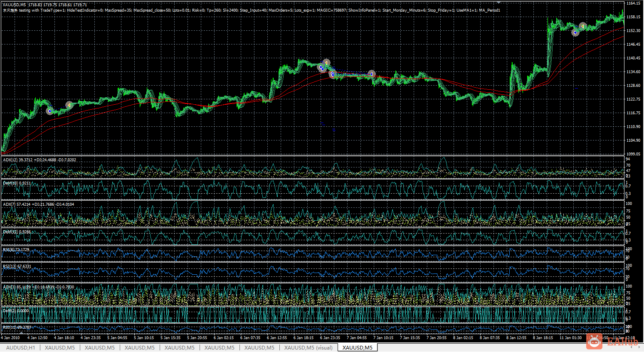Click the 1158.15 price scale label
This screenshot has height=352, width=644.
point(633,17)
